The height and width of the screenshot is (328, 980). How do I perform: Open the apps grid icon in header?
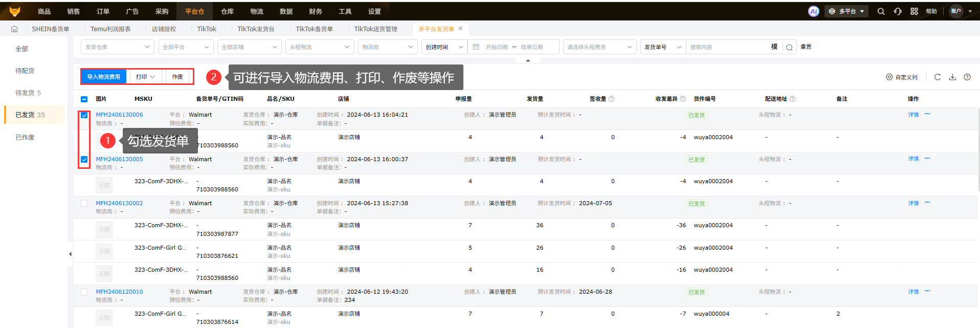[914, 11]
